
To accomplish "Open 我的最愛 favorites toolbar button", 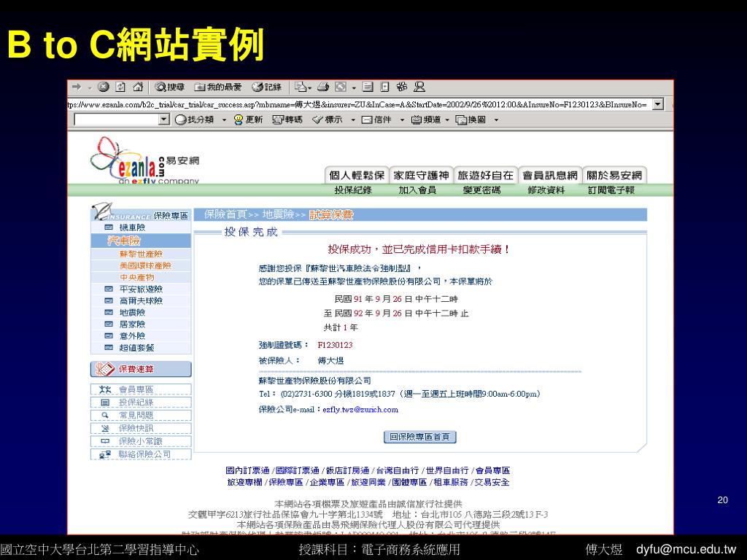I will [218, 87].
